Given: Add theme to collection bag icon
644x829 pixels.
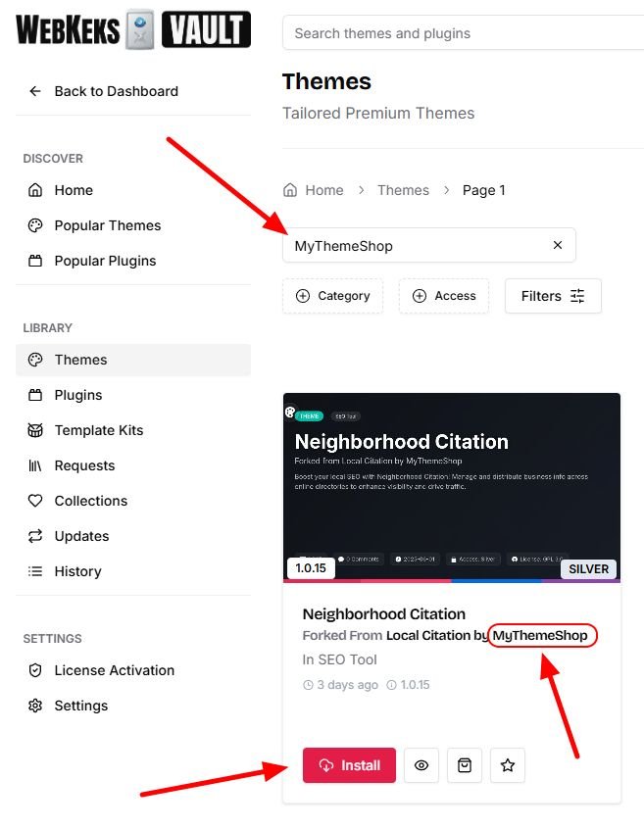Looking at the screenshot, I should [465, 765].
